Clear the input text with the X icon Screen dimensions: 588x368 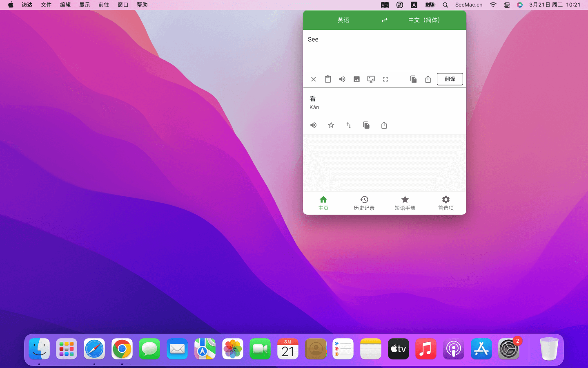pyautogui.click(x=313, y=79)
